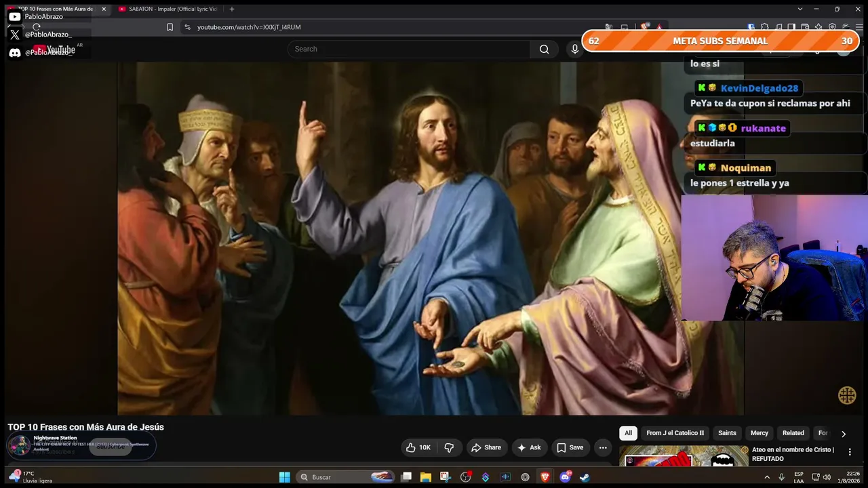The height and width of the screenshot is (488, 868).
Task: Open Steam from the taskbar
Action: (x=585, y=477)
